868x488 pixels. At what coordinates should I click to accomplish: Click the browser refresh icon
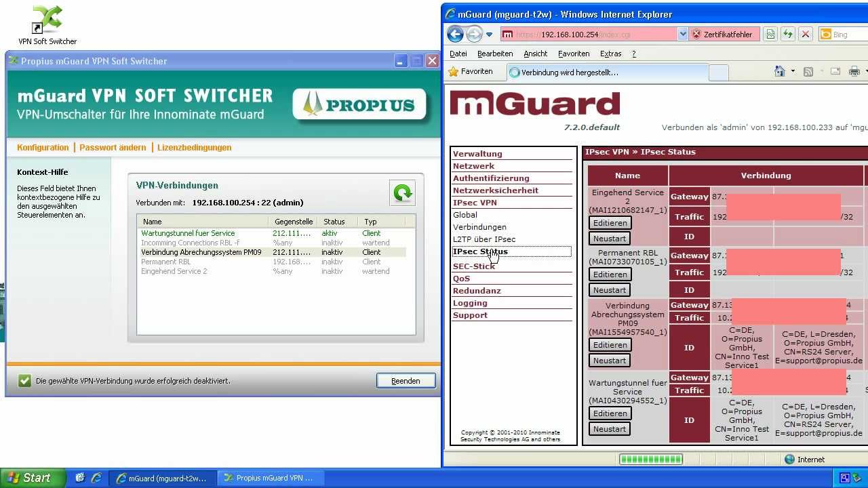tap(788, 35)
